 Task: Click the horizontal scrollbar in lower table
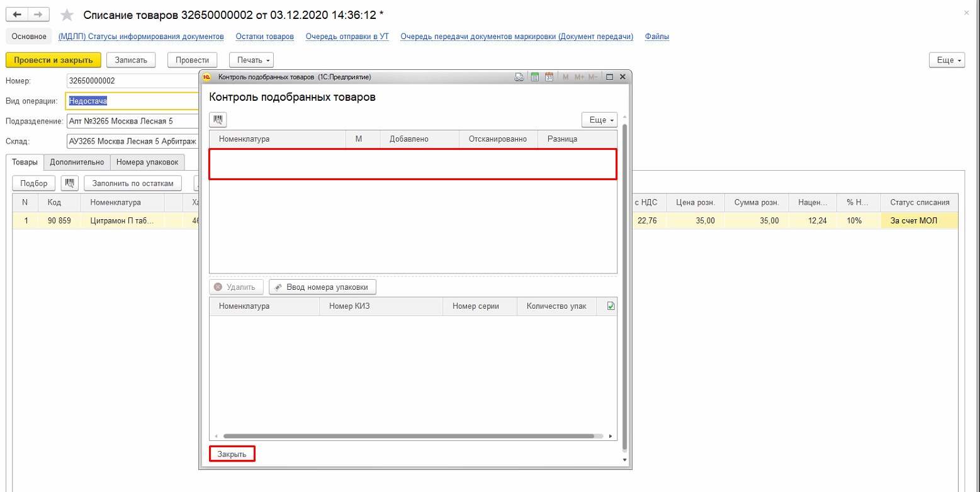(408, 435)
